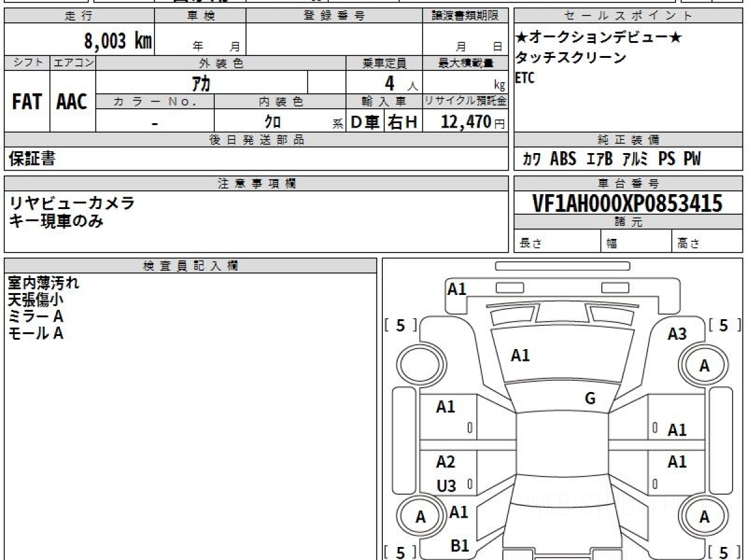Click chassis number VF1AH000XP0853415
This screenshot has width=747, height=560.
(627, 203)
